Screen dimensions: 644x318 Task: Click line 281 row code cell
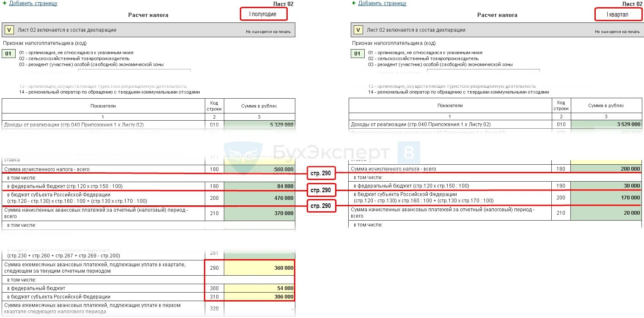[x=215, y=253]
